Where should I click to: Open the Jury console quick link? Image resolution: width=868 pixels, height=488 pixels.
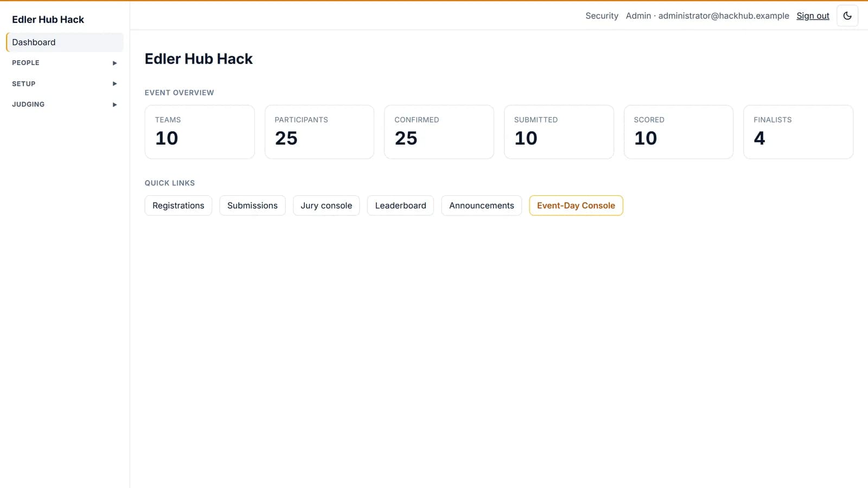(x=326, y=206)
